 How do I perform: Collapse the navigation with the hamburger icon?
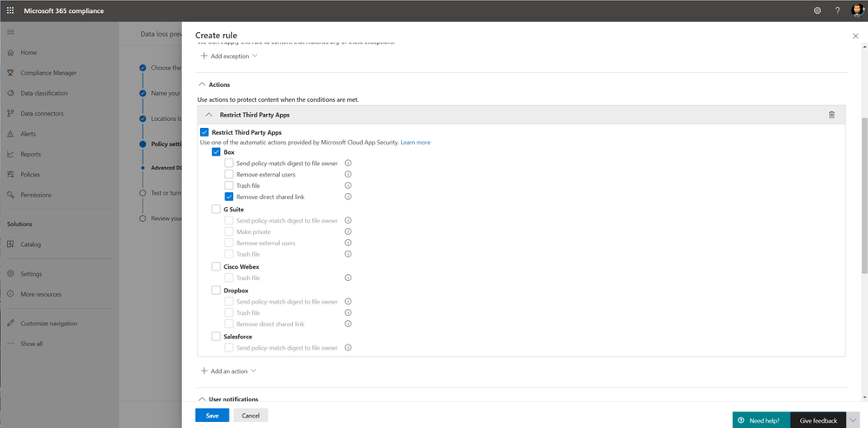coord(10,32)
